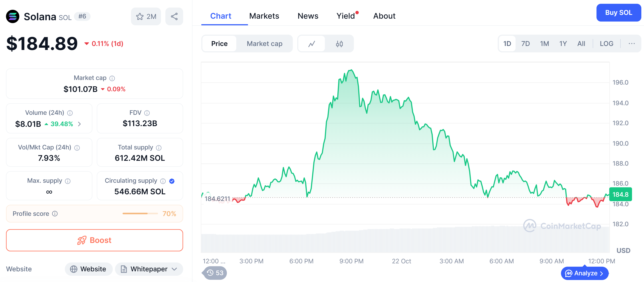Switch to candlestick chart icon
Viewport: 644px width, 282px height.
point(339,44)
